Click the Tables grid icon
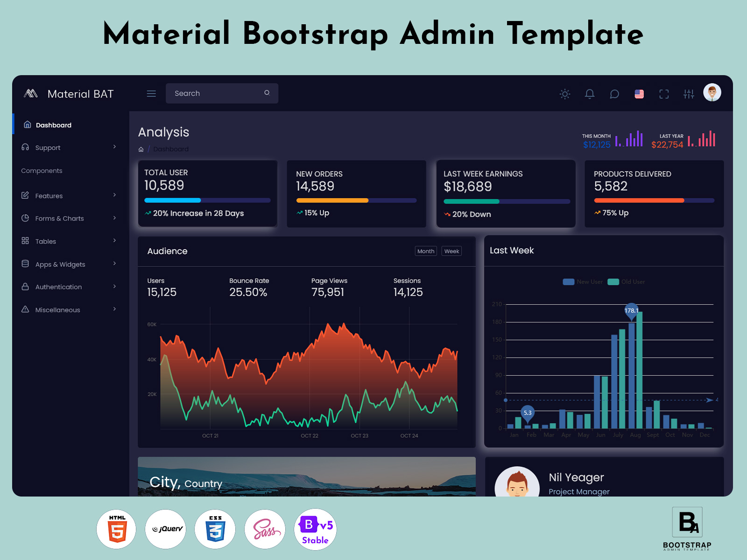Image resolution: width=747 pixels, height=560 pixels. pos(25,241)
